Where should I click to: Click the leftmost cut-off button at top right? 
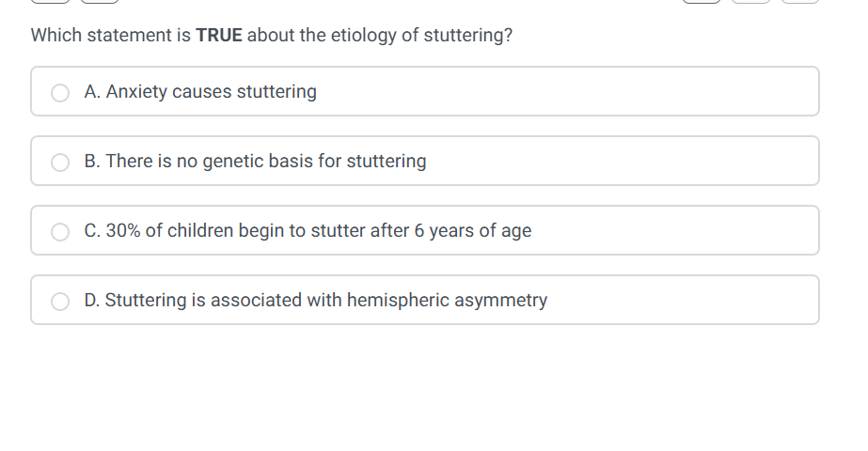pyautogui.click(x=702, y=1)
